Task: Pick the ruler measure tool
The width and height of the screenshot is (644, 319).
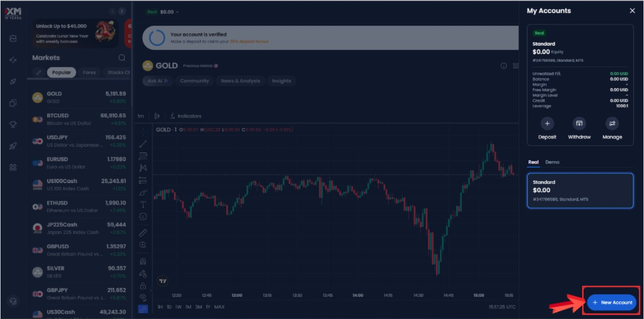Action: point(143,232)
